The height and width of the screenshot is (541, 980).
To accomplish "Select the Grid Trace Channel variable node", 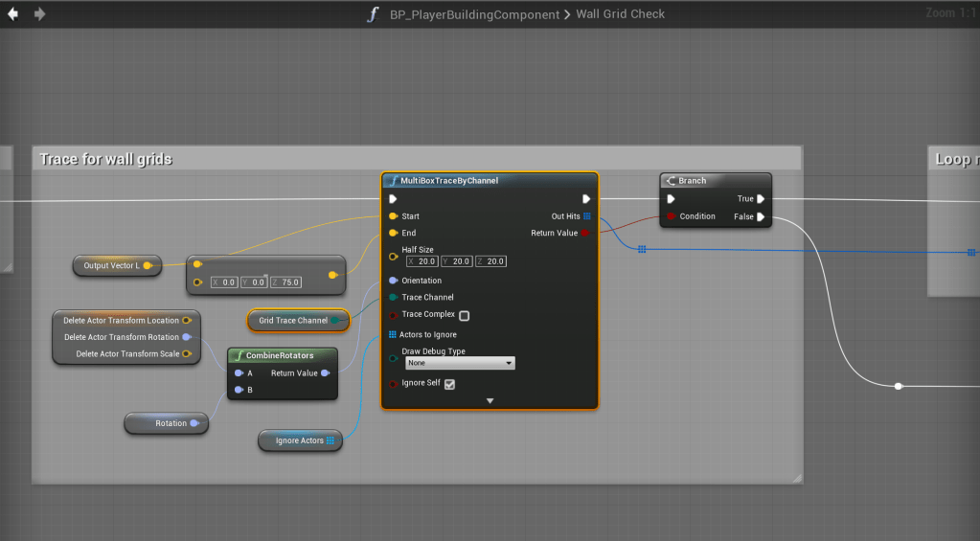I will pos(292,321).
